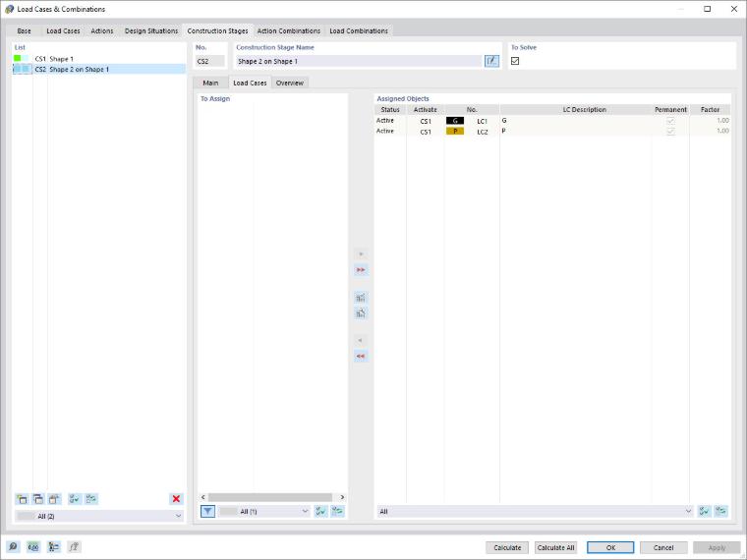The image size is (747, 560).
Task: Click the Cancel button
Action: pos(663,547)
